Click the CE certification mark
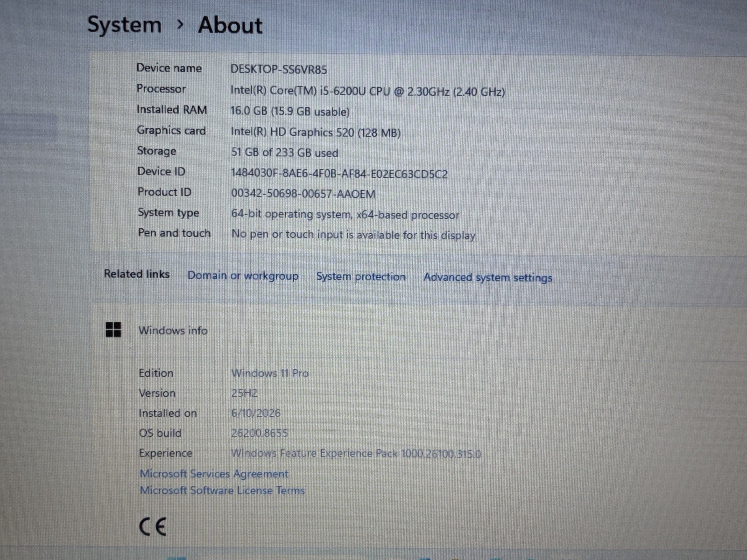The image size is (747, 560). [x=153, y=527]
